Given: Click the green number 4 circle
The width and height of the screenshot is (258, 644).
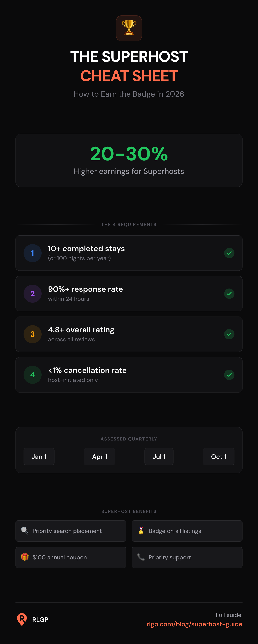Looking at the screenshot, I should click(x=33, y=374).
